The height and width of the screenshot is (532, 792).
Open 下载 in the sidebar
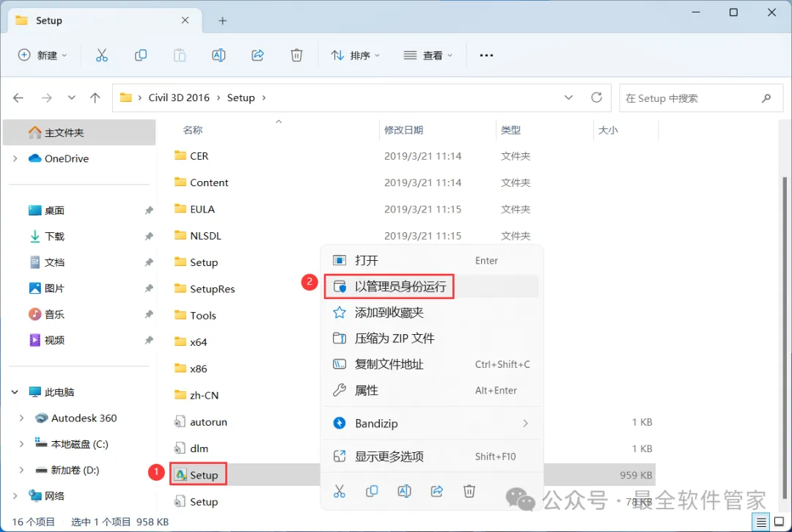click(x=54, y=236)
